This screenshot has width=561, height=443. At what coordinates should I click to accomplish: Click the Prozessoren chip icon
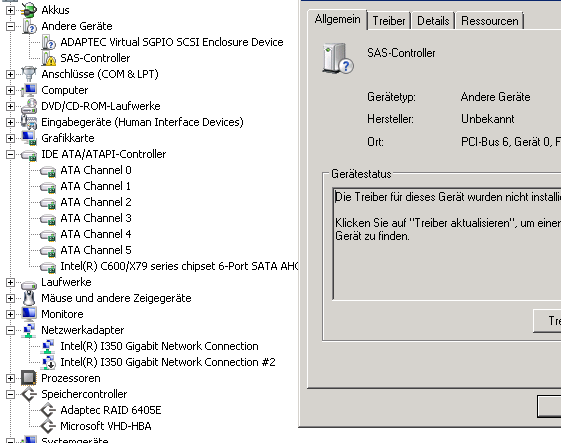point(29,378)
